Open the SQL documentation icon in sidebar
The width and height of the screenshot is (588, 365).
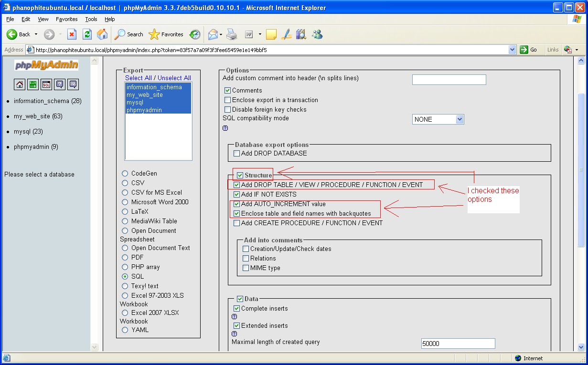73,84
